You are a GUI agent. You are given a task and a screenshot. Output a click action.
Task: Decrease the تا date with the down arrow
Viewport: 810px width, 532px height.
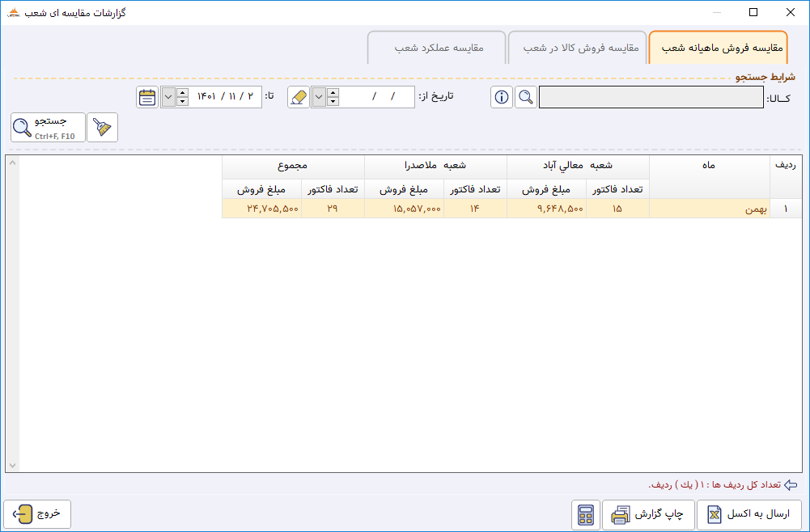182,102
